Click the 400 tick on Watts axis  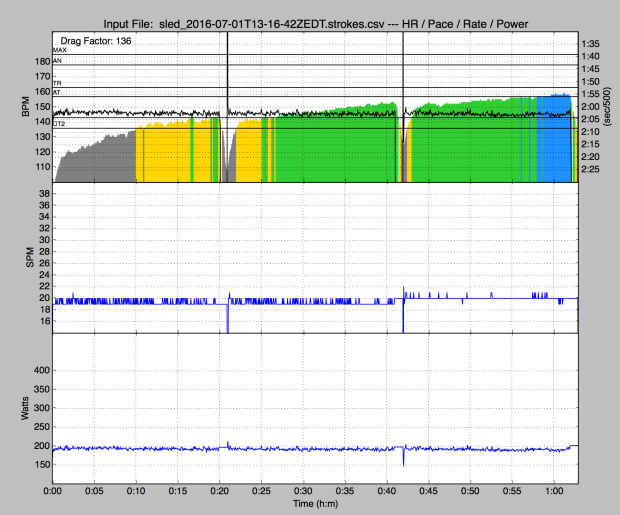[x=40, y=370]
